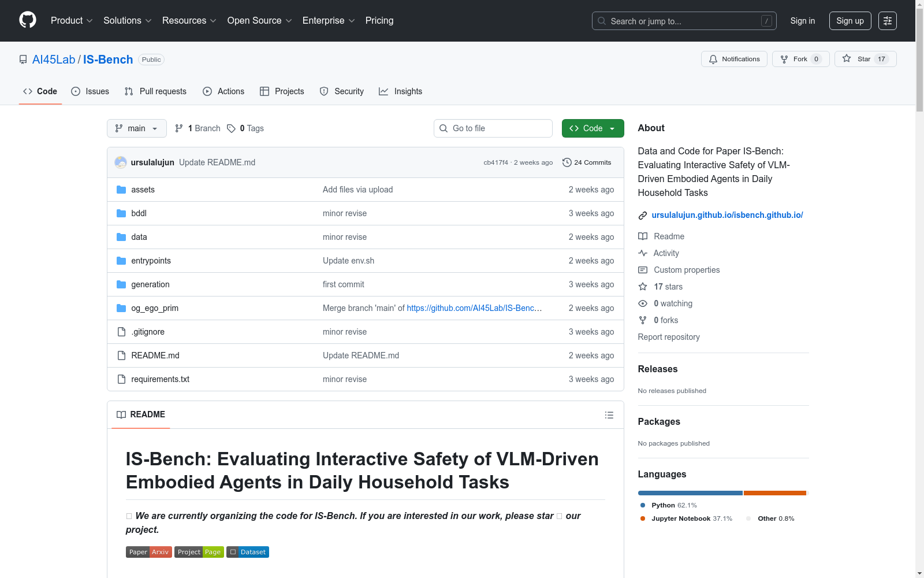Click Report repository link
Viewport: 924px width, 578px height.
pos(669,337)
